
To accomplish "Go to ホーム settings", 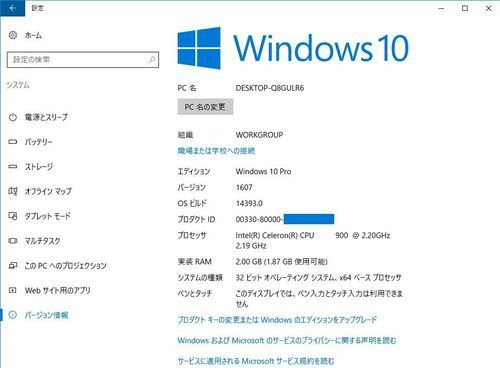I will point(33,35).
